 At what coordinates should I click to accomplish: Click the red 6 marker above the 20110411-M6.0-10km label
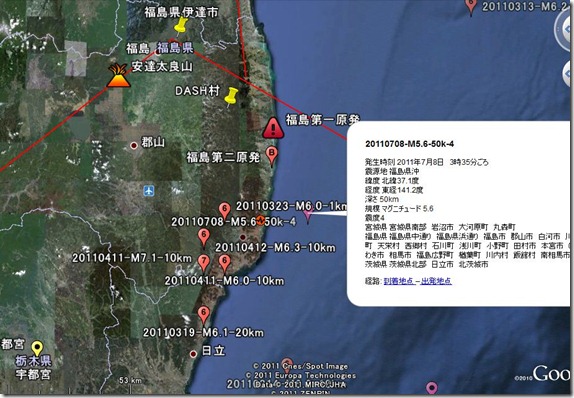coord(224,264)
